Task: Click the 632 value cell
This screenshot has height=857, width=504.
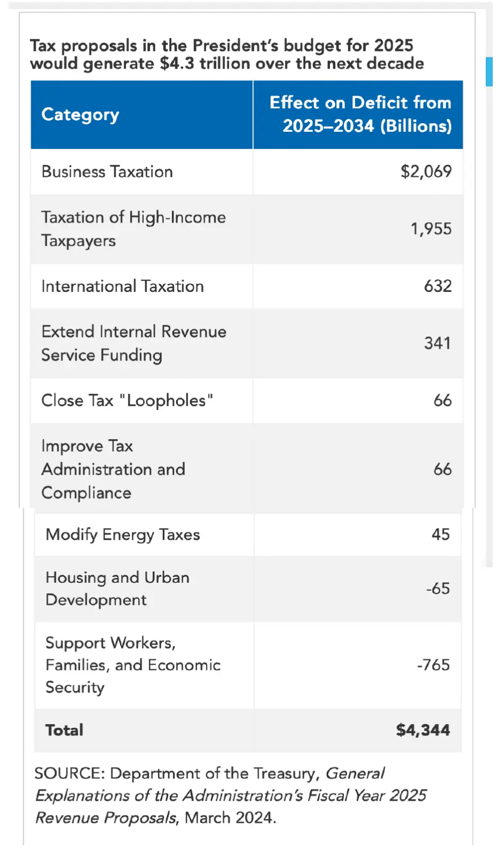Action: coord(438,286)
